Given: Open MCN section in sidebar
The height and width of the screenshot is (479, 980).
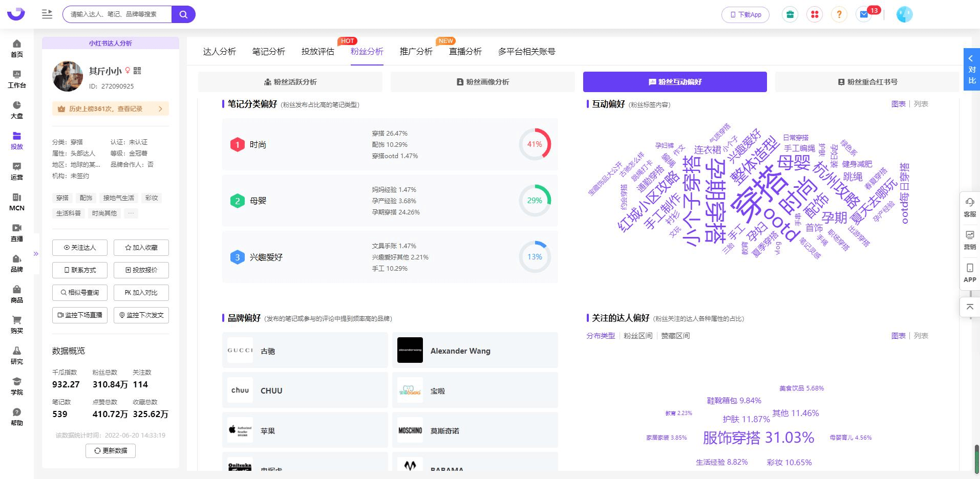Looking at the screenshot, I should [x=17, y=202].
